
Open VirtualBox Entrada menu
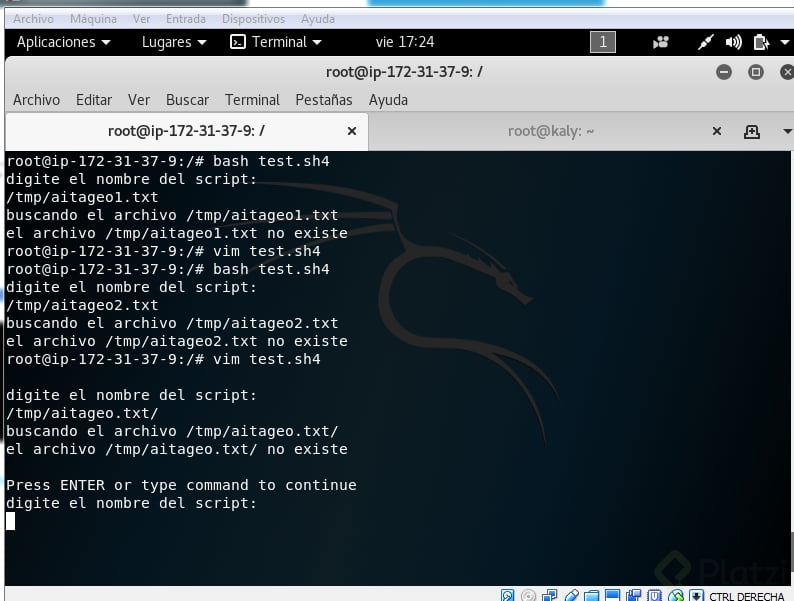[x=186, y=19]
